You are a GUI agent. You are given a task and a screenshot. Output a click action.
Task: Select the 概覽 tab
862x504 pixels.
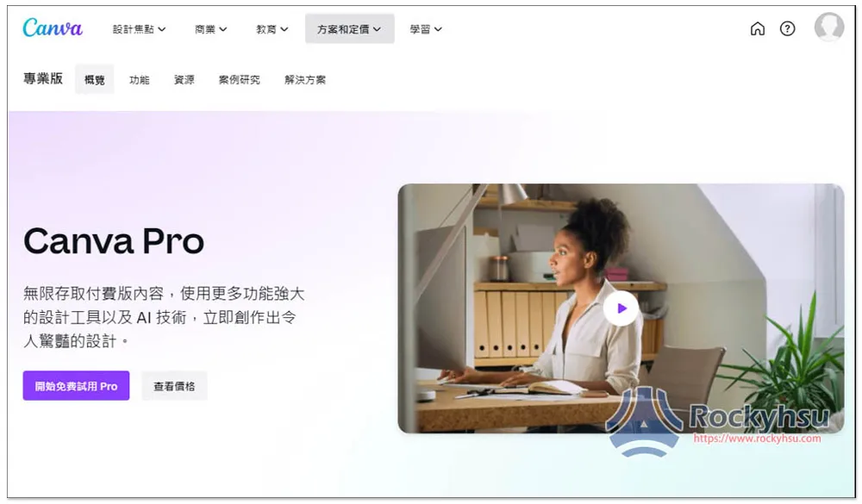[95, 80]
